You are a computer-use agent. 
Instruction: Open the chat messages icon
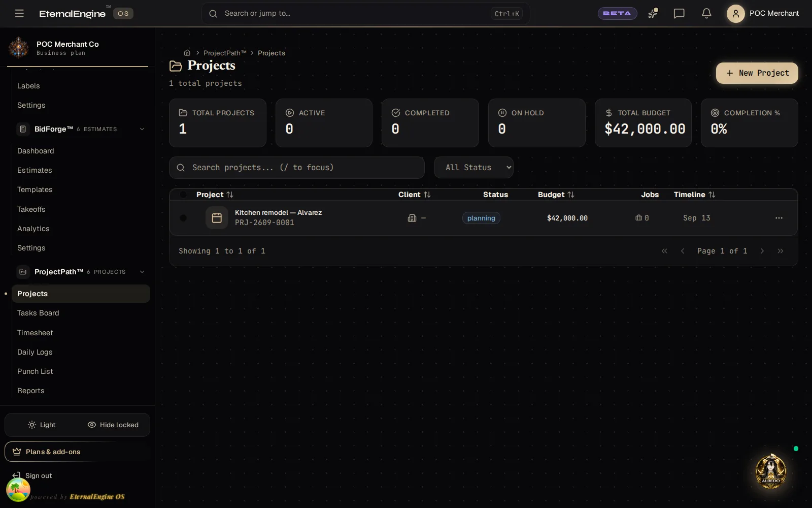coord(679,13)
